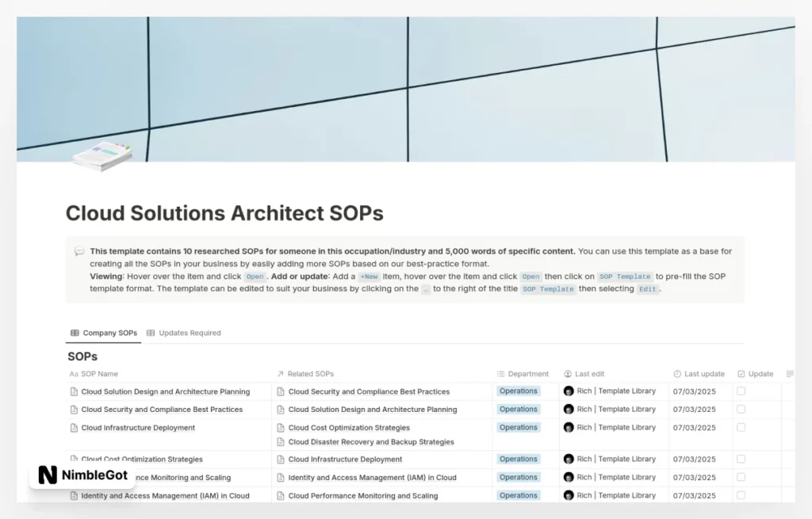Click the page cover image
Screen dimensions: 812x519
406,87
